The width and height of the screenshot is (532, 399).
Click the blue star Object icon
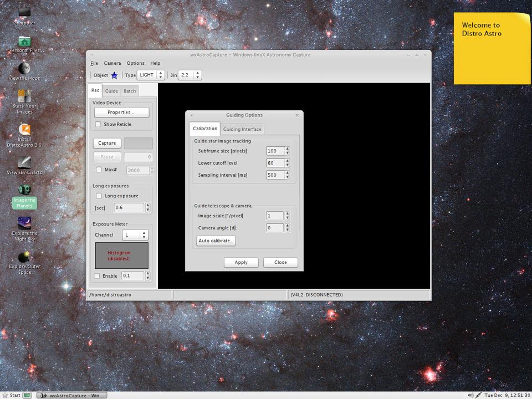[x=114, y=75]
